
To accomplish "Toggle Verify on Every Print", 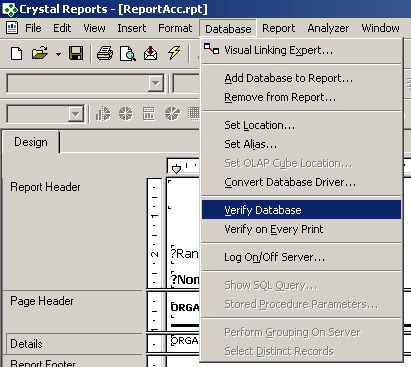I will pyautogui.click(x=301, y=229).
